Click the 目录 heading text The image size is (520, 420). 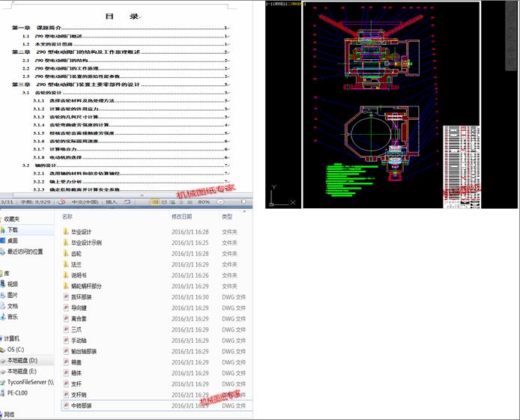click(x=121, y=16)
